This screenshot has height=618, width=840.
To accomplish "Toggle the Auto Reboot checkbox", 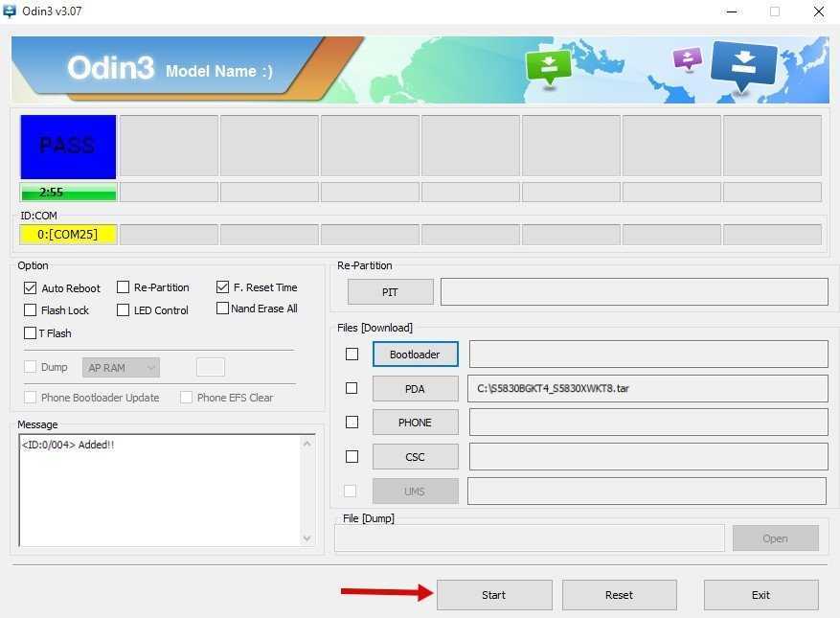I will (30, 287).
